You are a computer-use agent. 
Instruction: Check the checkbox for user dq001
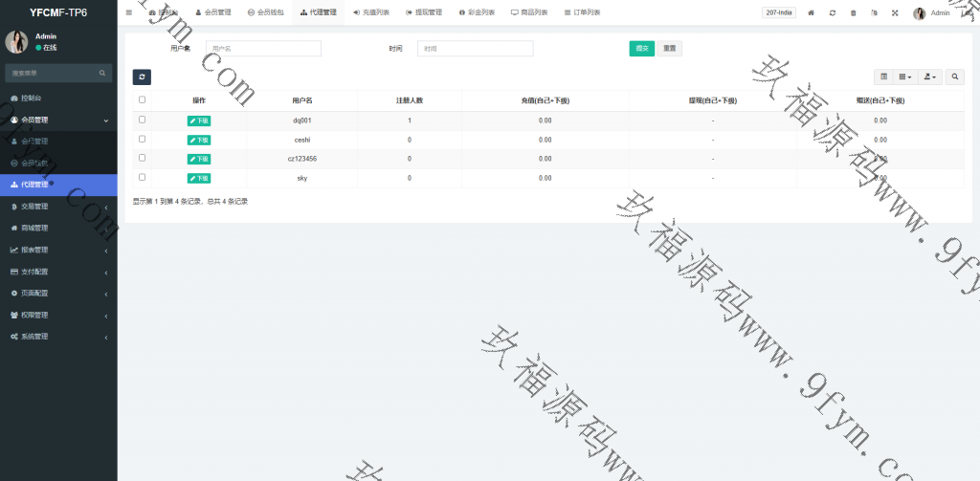pos(143,120)
